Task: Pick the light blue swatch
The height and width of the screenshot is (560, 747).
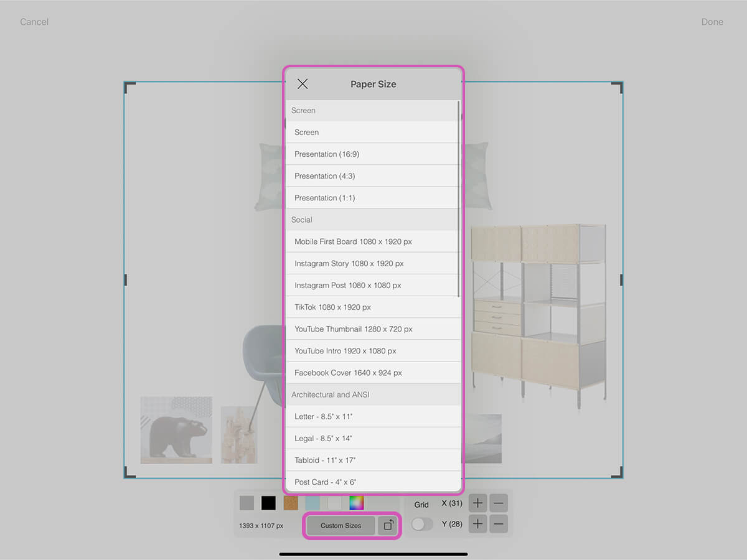Action: tap(312, 503)
